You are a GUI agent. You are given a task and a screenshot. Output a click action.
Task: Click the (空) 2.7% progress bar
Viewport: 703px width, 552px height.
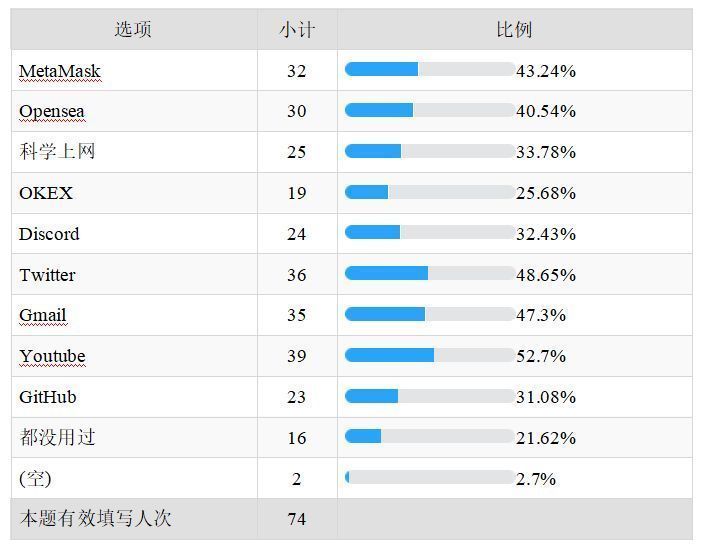coord(429,478)
